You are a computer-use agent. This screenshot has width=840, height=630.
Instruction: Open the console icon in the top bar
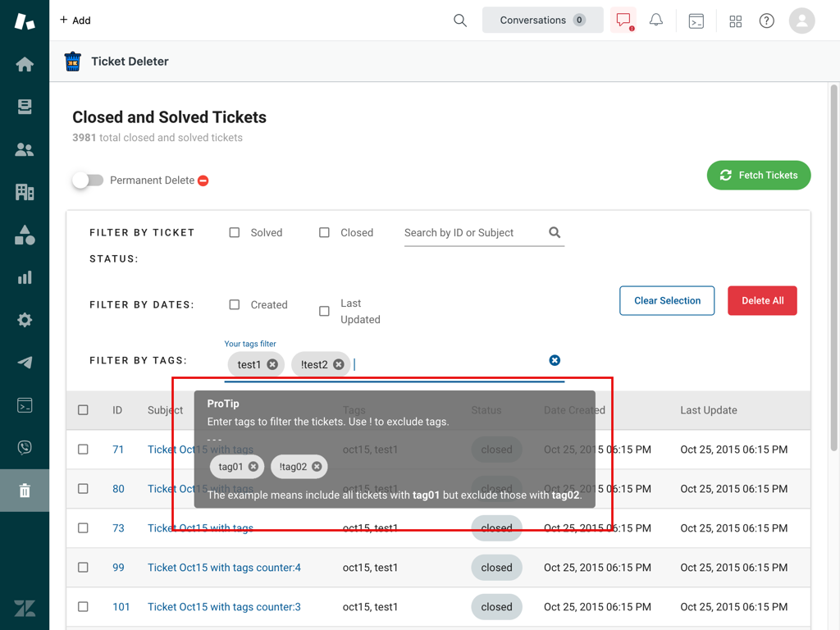696,21
